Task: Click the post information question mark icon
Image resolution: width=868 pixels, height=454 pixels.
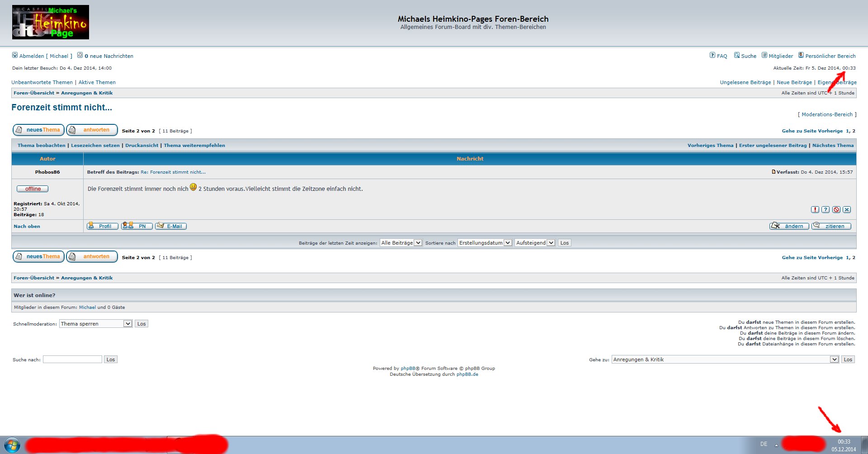Action: [x=826, y=209]
